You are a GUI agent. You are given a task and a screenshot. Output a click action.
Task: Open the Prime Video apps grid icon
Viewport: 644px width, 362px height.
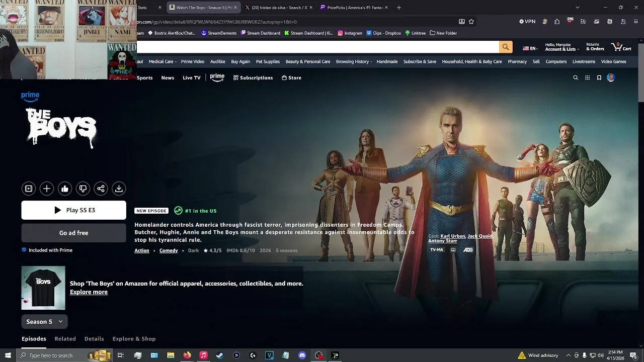point(587,78)
